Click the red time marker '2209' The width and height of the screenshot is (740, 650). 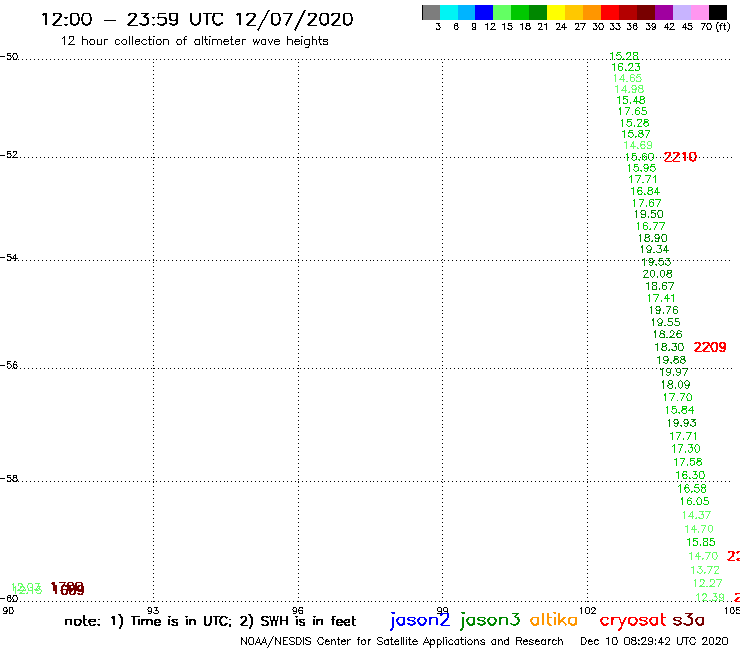710,347
